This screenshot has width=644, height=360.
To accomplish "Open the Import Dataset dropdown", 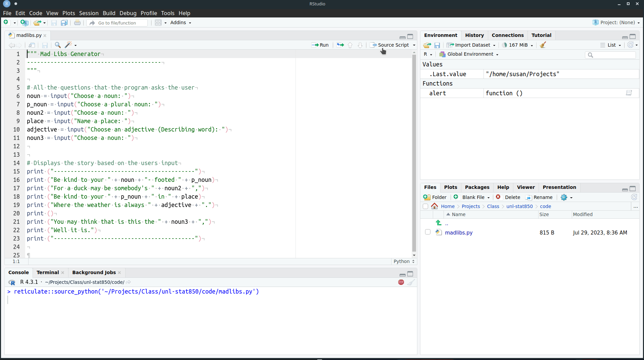I will coord(494,45).
